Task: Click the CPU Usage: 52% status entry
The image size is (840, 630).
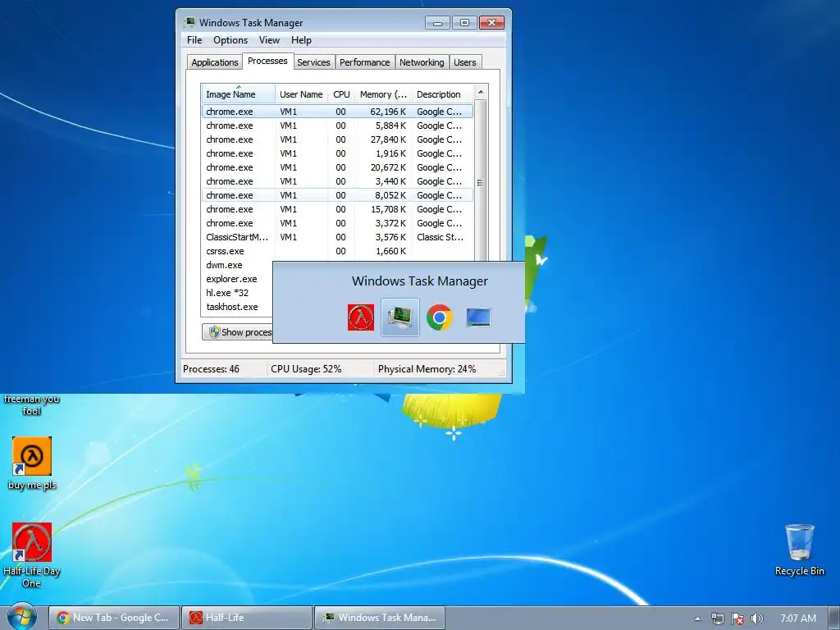Action: (306, 369)
